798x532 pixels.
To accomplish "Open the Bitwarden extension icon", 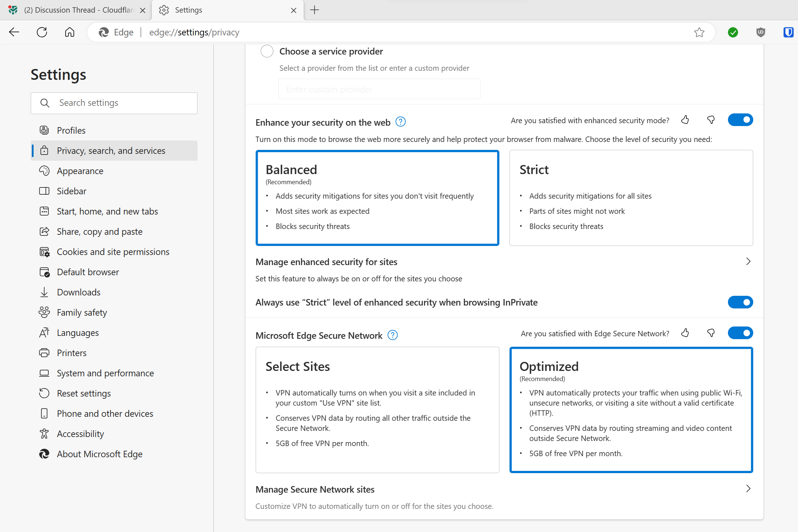I will coord(788,33).
